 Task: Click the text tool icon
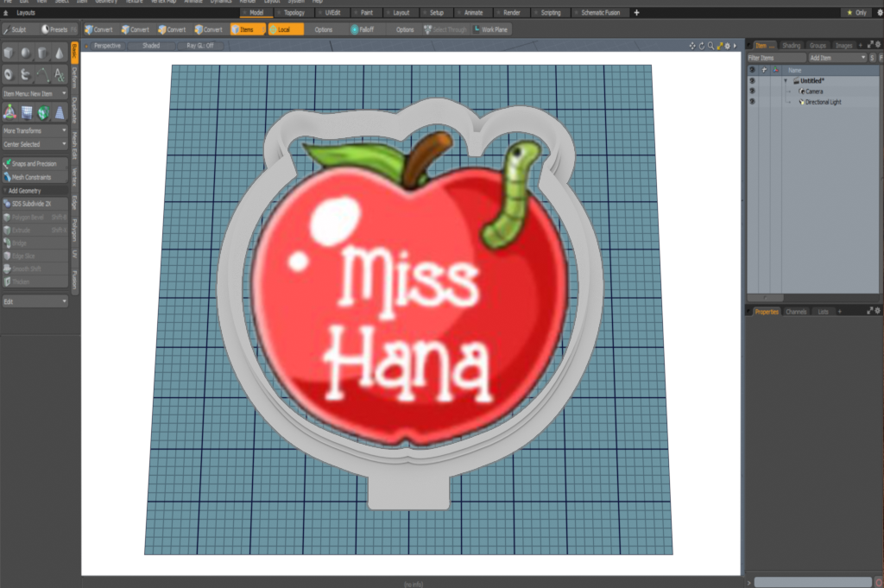[59, 74]
